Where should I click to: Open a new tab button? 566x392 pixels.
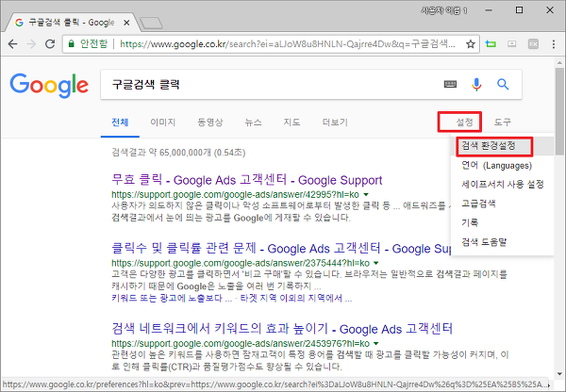point(151,23)
